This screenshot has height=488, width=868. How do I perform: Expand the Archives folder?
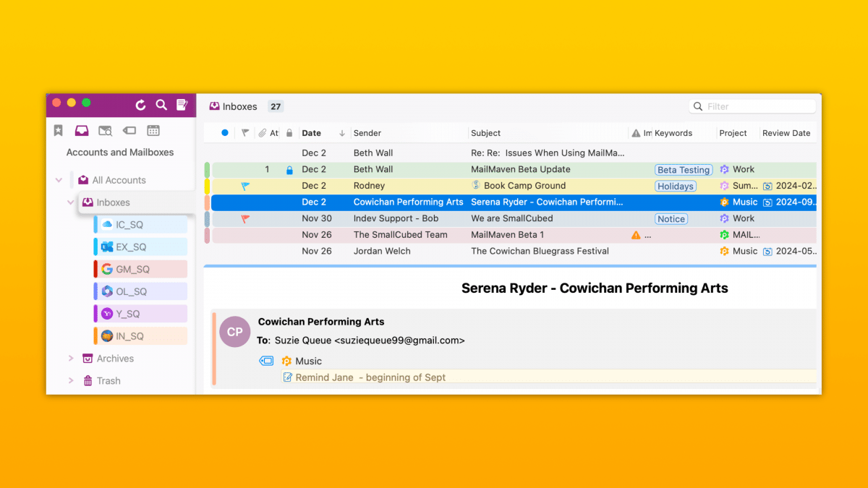(x=71, y=359)
